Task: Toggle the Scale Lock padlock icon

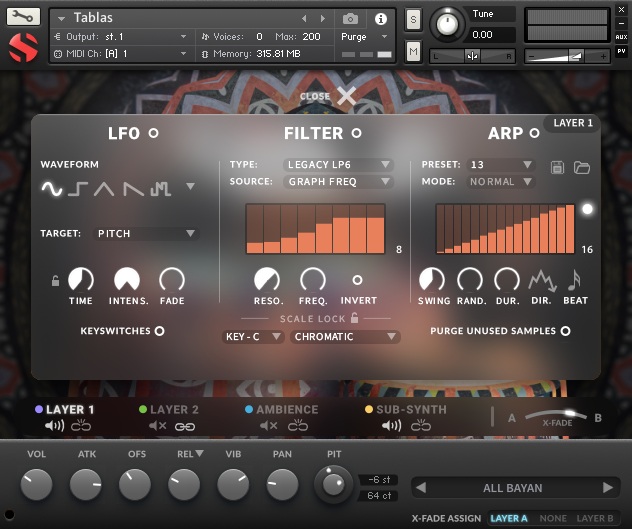Action: coord(354,318)
